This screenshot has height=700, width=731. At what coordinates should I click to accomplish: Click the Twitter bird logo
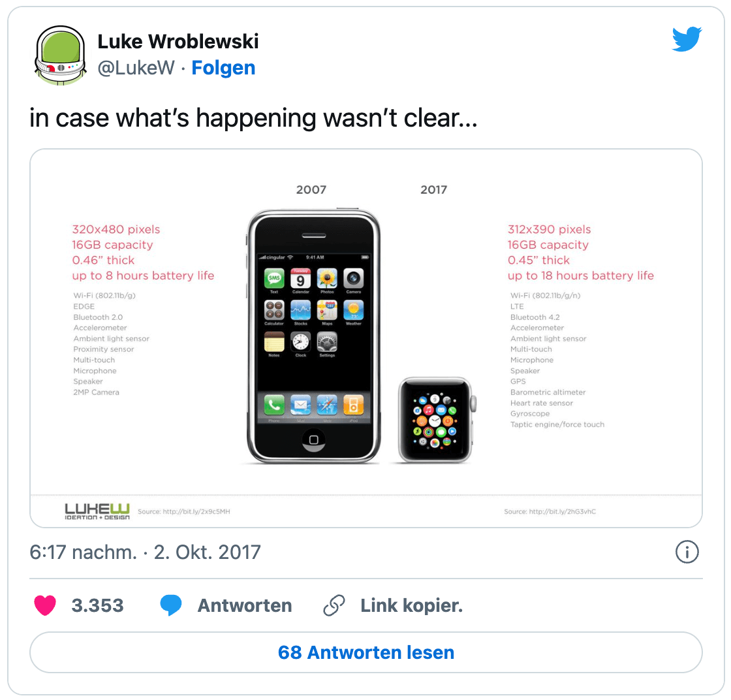pyautogui.click(x=687, y=39)
